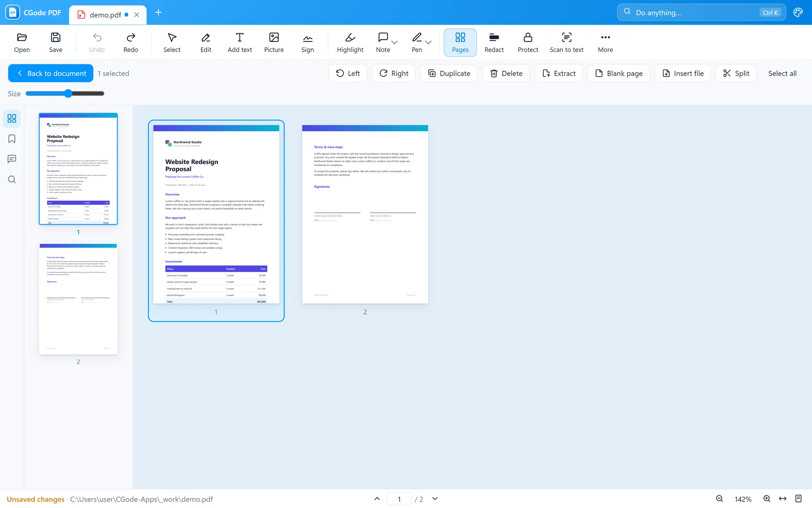Save the document using Save icon
The height and width of the screenshot is (508, 812).
(55, 43)
